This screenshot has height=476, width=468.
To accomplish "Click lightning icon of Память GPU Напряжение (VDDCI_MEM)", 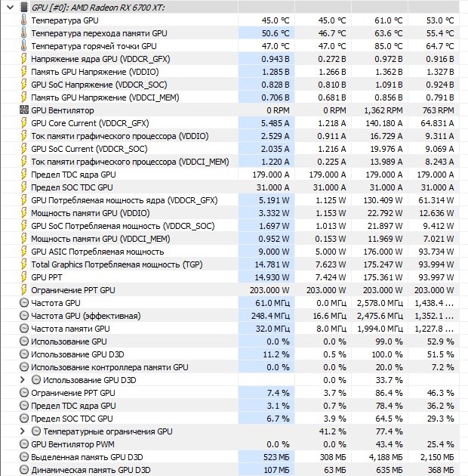I will click(23, 97).
